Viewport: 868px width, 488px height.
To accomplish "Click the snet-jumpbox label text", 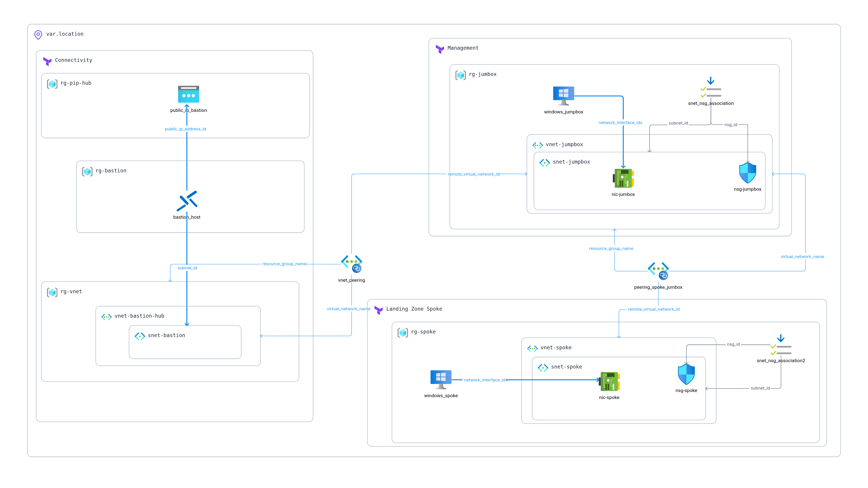I will point(571,162).
